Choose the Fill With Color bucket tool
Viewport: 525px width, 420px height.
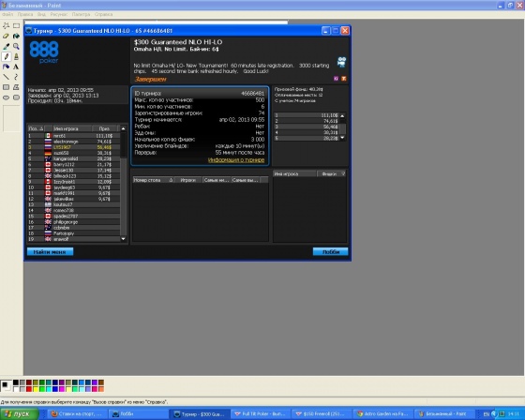(x=16, y=36)
